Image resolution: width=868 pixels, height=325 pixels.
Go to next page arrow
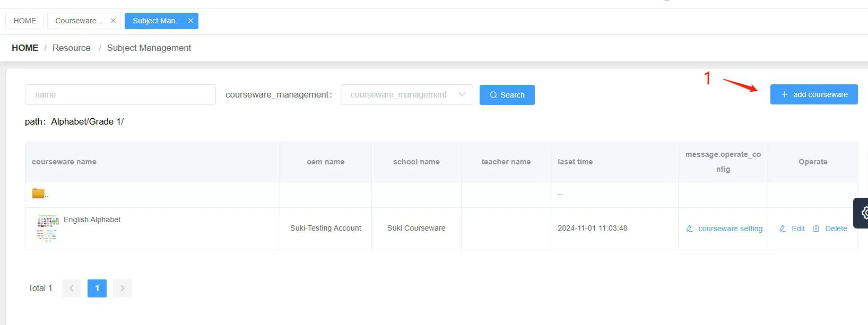pyautogui.click(x=123, y=288)
